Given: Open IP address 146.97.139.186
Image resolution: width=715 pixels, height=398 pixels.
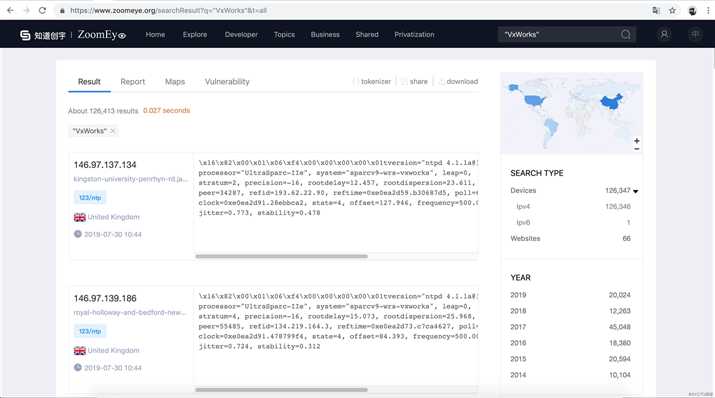Looking at the screenshot, I should tap(105, 298).
